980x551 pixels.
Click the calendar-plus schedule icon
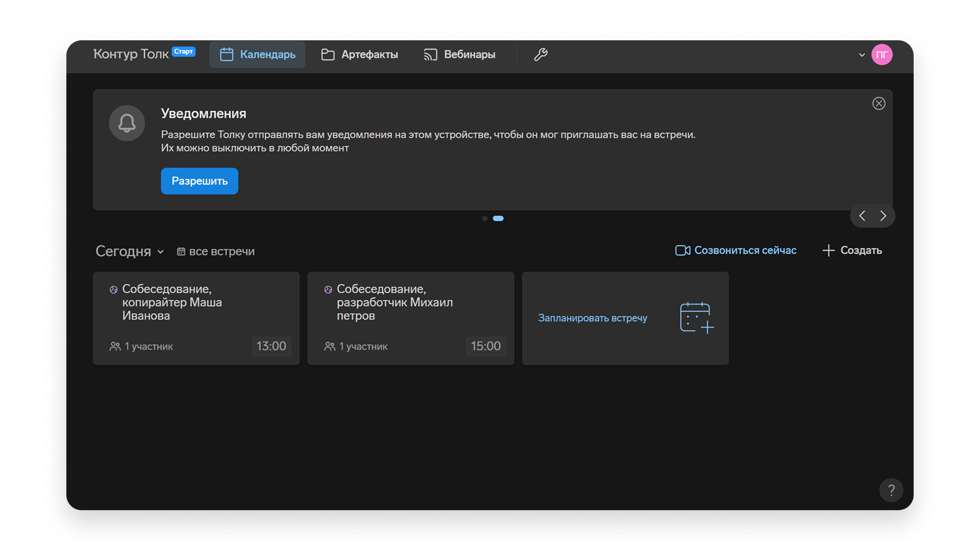[x=696, y=318]
